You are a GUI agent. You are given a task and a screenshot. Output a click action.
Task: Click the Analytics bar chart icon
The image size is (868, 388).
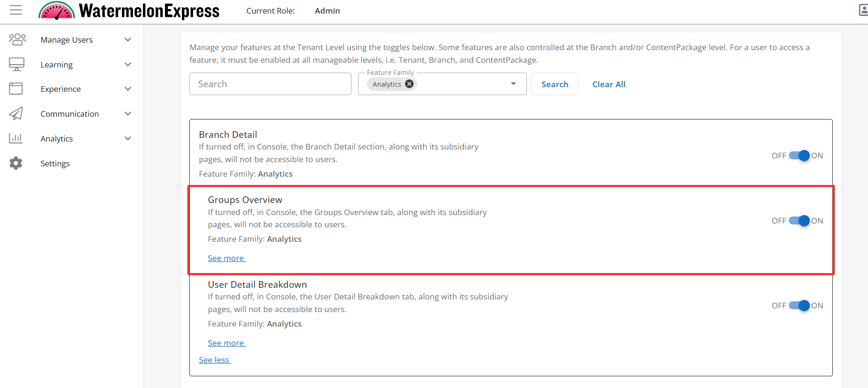(16, 138)
